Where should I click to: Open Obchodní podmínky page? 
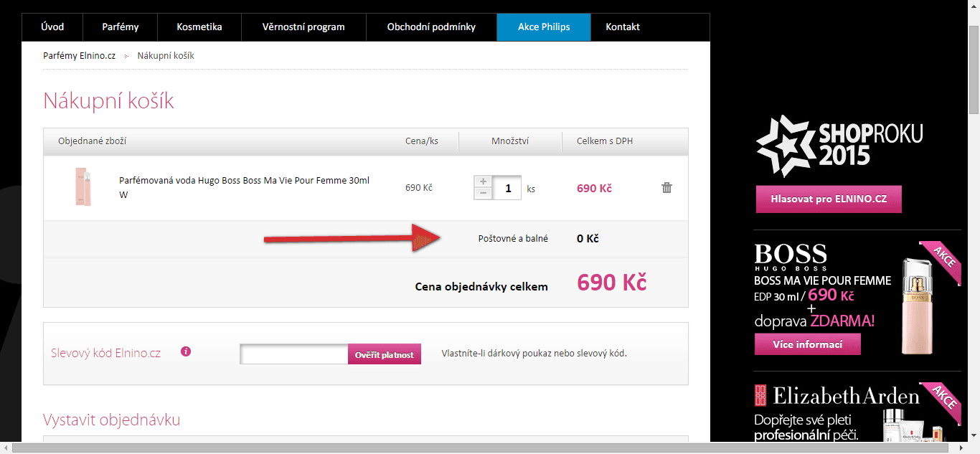(431, 27)
